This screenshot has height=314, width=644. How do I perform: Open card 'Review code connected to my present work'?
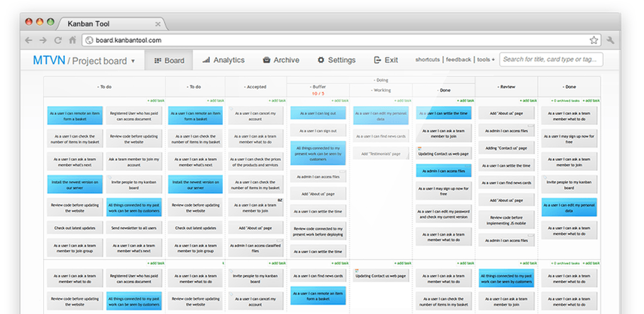pyautogui.click(x=318, y=231)
